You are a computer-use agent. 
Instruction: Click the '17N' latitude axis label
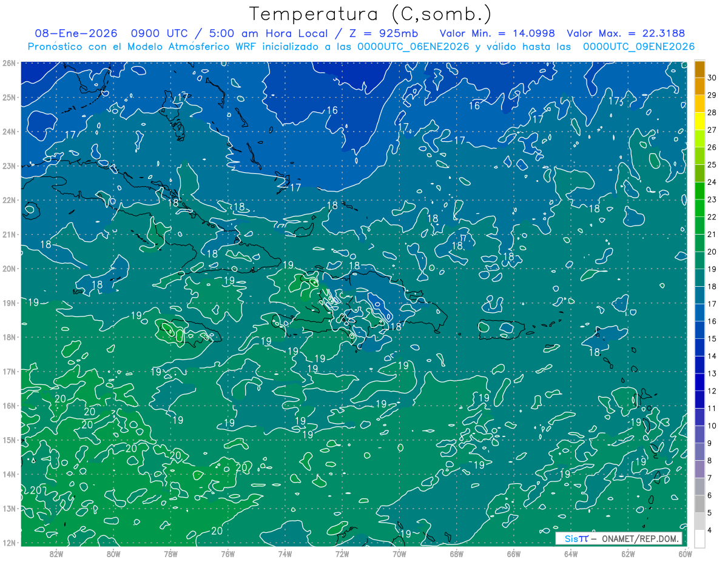(x=8, y=371)
